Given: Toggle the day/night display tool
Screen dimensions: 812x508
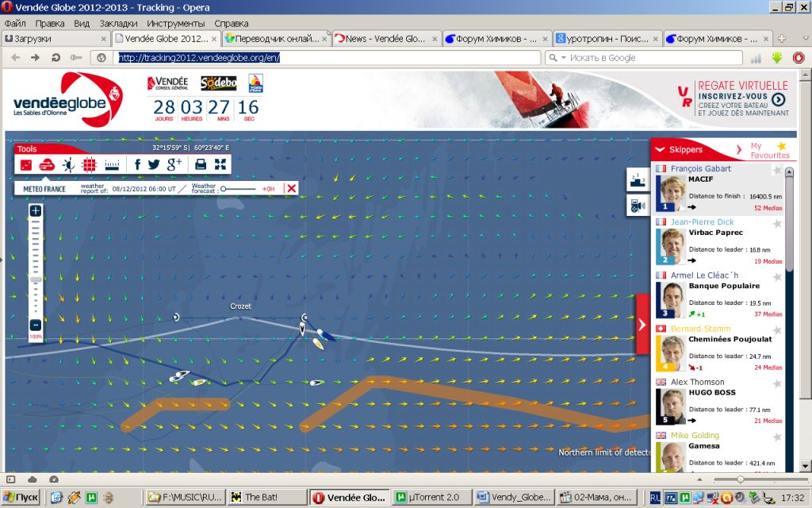Looking at the screenshot, I should [x=68, y=164].
